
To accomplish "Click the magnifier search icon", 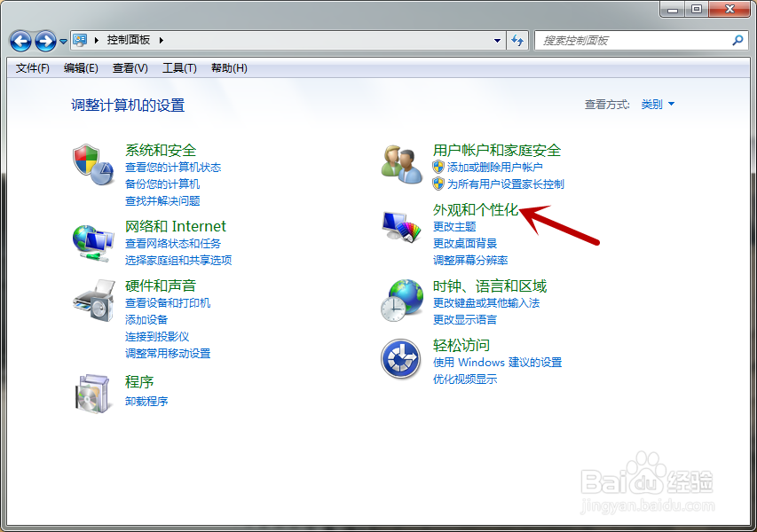I will click(737, 41).
